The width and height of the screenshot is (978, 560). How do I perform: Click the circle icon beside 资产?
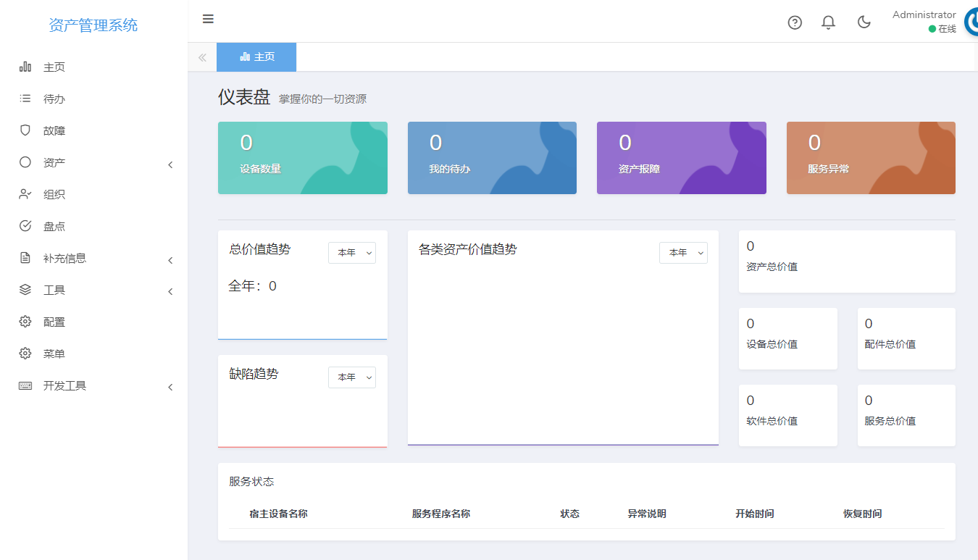click(x=25, y=162)
